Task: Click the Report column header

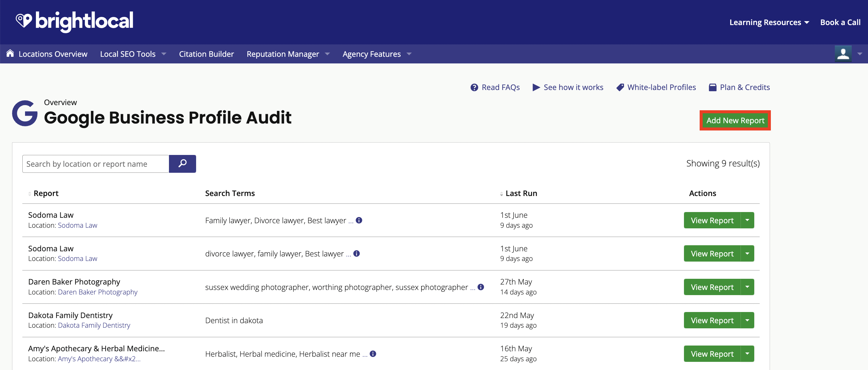Action: click(x=46, y=193)
